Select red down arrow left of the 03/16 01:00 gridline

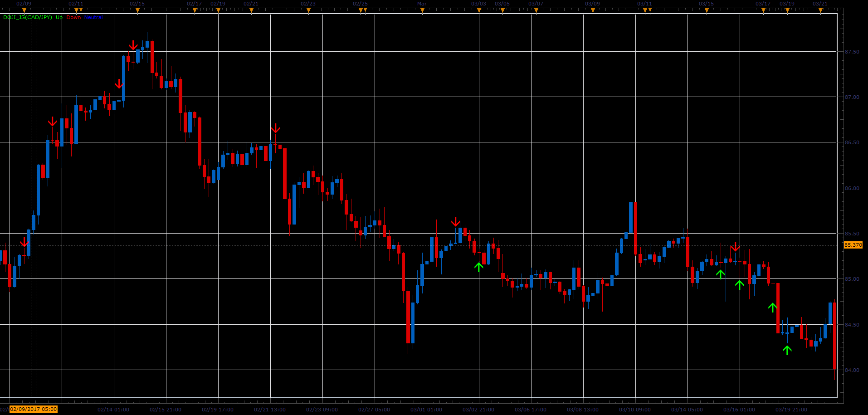click(735, 247)
